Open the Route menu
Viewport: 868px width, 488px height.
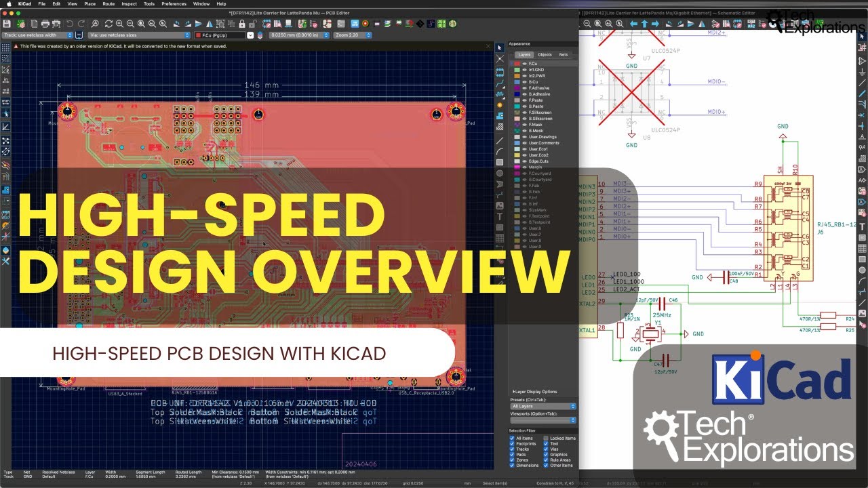click(x=108, y=3)
